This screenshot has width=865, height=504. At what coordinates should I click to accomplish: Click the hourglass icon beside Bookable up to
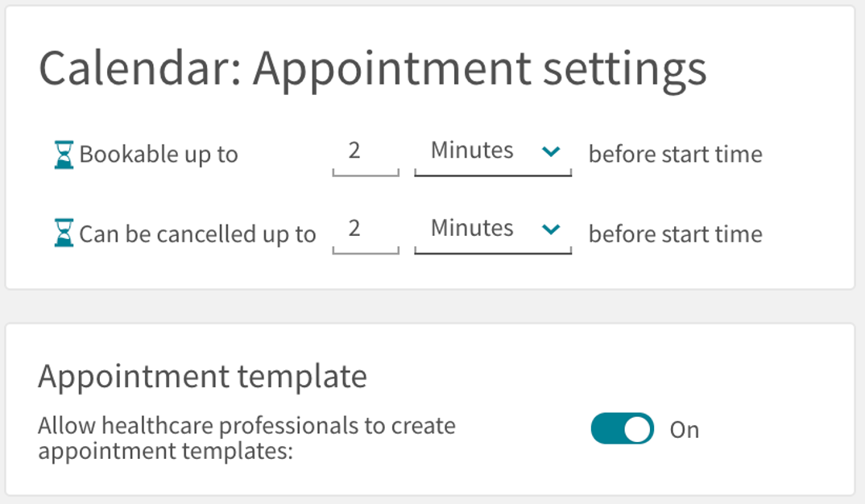[x=64, y=155]
